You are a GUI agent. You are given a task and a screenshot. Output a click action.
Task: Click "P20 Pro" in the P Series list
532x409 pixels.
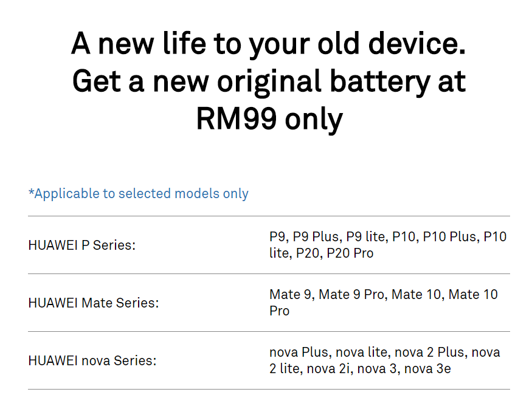click(350, 253)
